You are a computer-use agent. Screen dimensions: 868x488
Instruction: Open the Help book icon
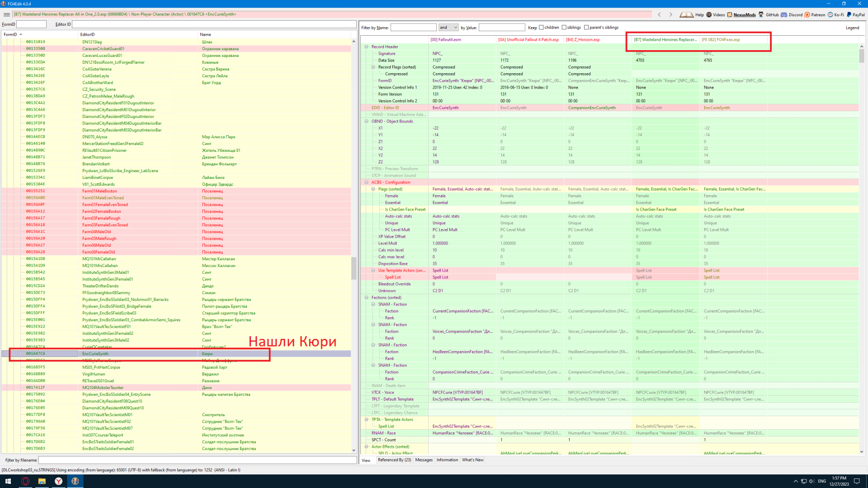pyautogui.click(x=686, y=14)
